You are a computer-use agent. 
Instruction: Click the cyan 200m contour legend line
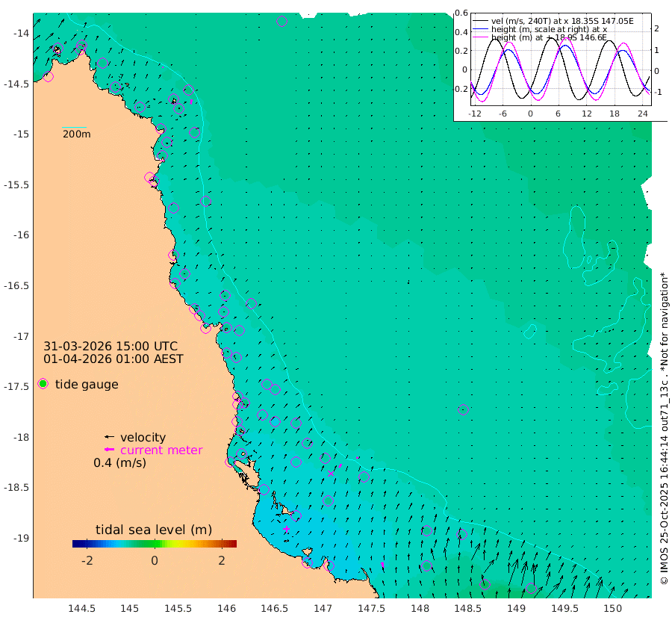pos(74,127)
